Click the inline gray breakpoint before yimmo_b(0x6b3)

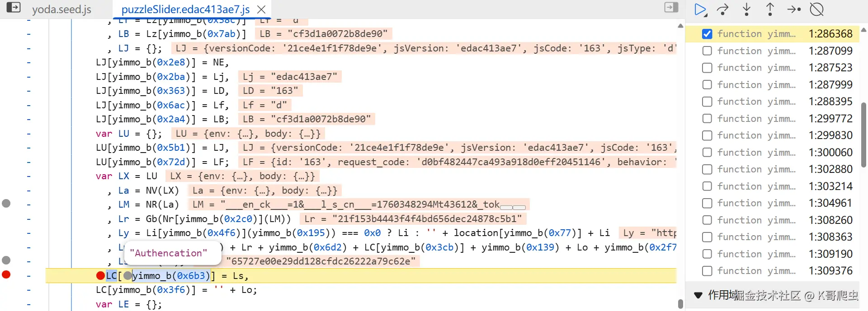[127, 275]
